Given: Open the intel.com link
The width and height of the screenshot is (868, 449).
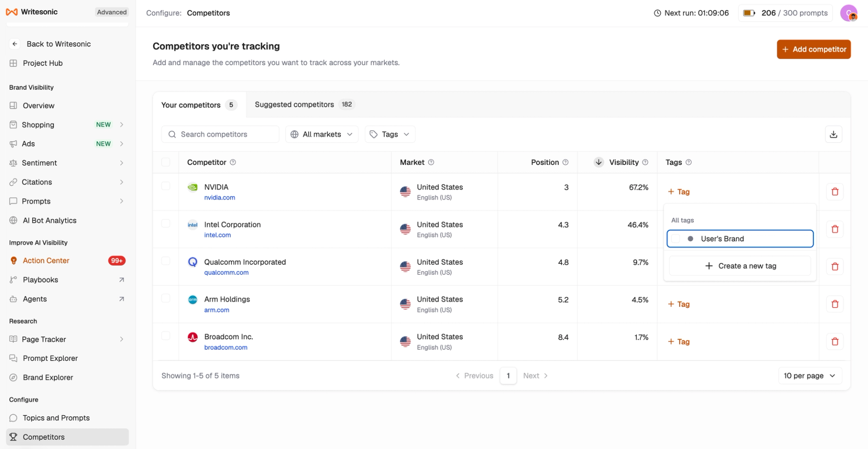Looking at the screenshot, I should (x=217, y=235).
